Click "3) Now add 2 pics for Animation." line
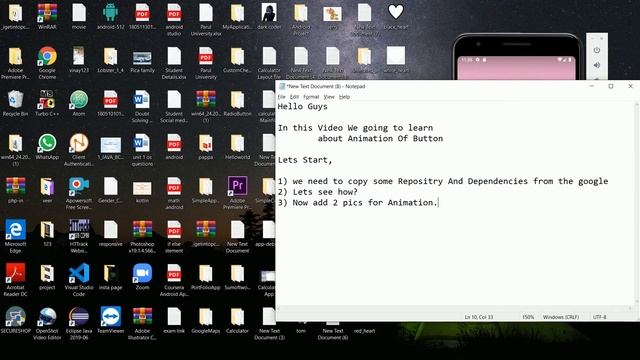The width and height of the screenshot is (640, 360). [x=358, y=202]
